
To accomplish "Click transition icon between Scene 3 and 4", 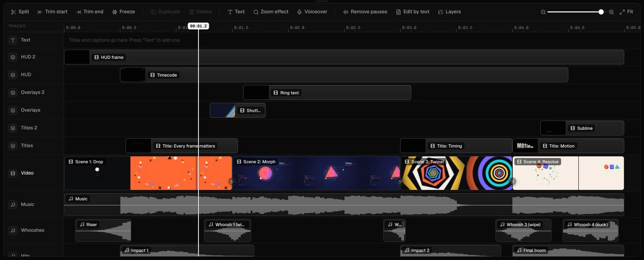I will tap(512, 181).
